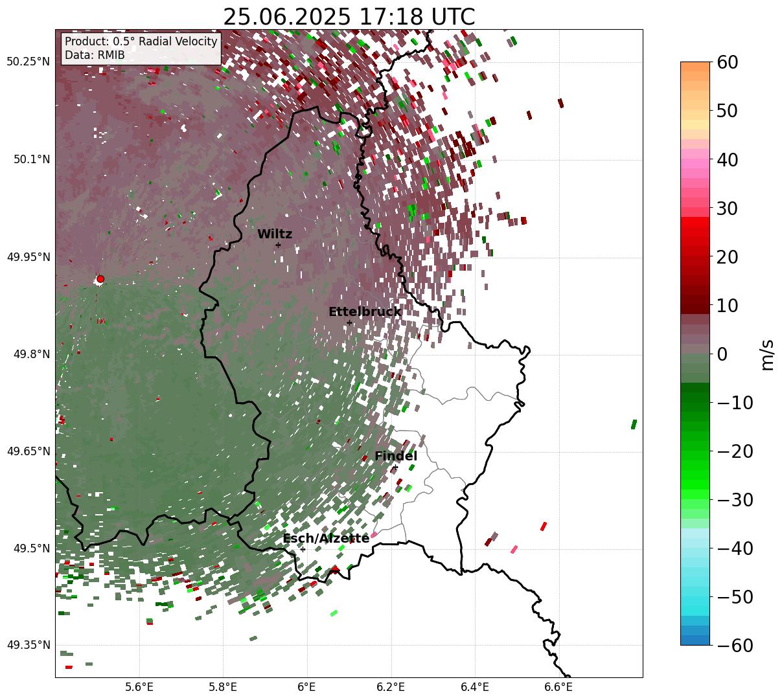Pick the cyan -50 m/s colorbar band

tap(695, 596)
